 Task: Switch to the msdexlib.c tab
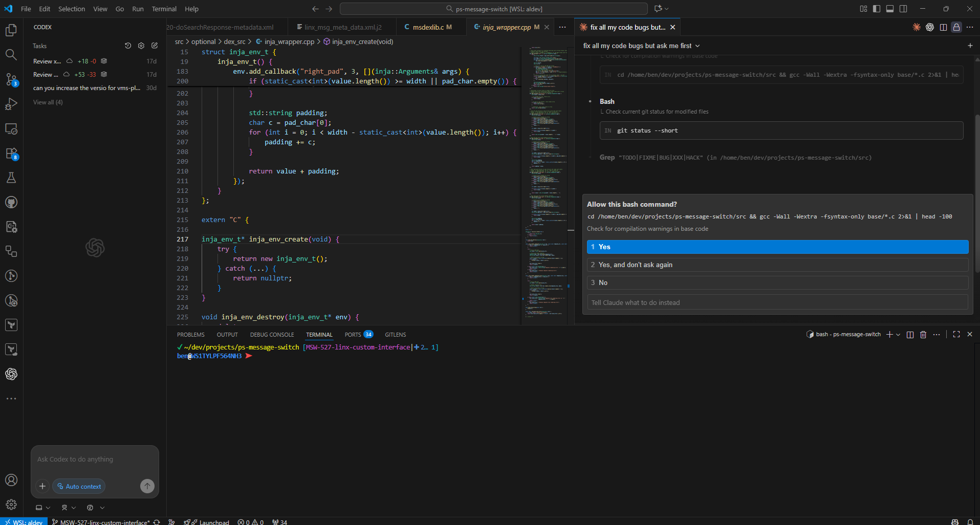pos(430,27)
